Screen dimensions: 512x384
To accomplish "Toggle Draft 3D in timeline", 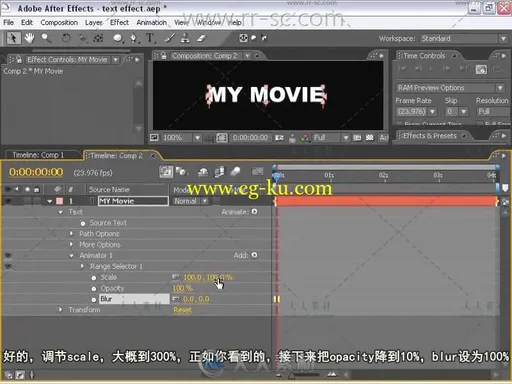I will coord(181,172).
